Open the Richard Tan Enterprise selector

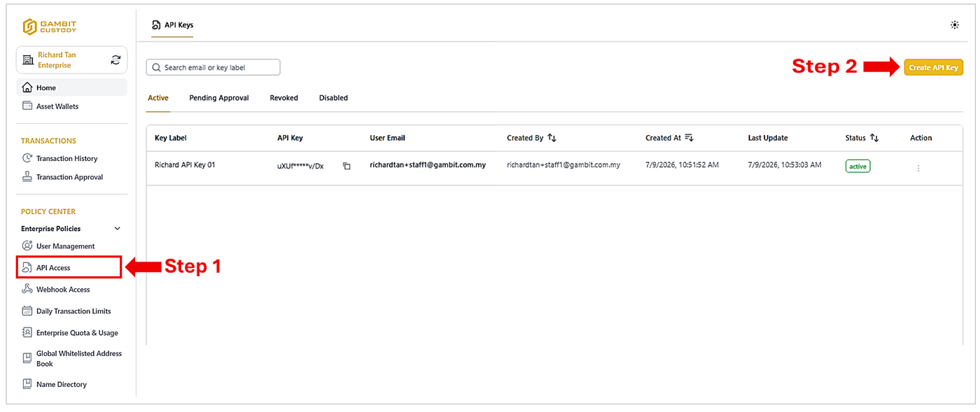click(71, 60)
